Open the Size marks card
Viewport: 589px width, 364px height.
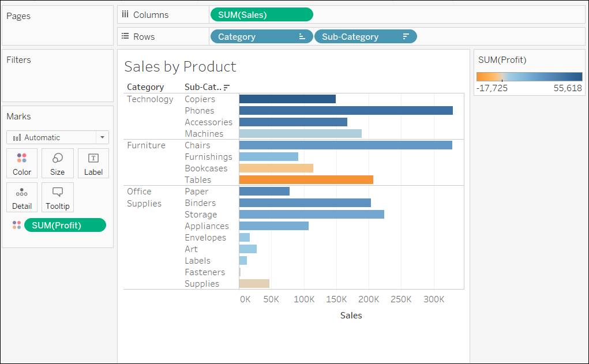click(58, 163)
